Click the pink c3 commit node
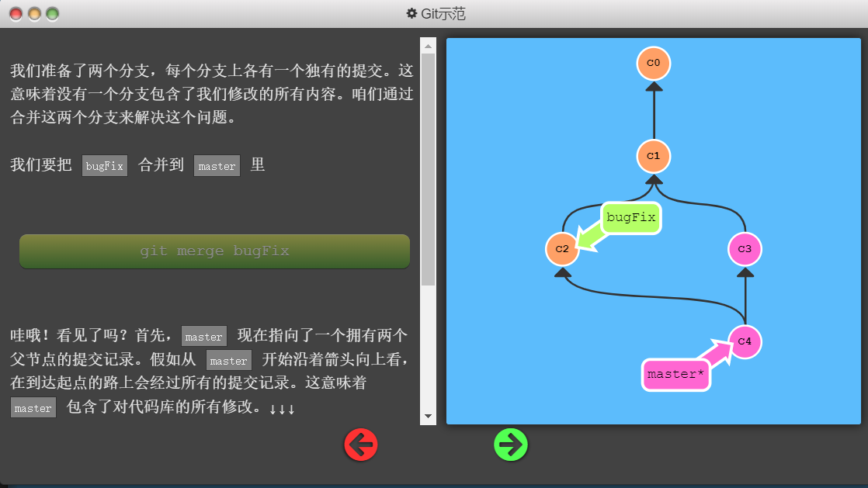Image resolution: width=868 pixels, height=488 pixels. click(745, 249)
